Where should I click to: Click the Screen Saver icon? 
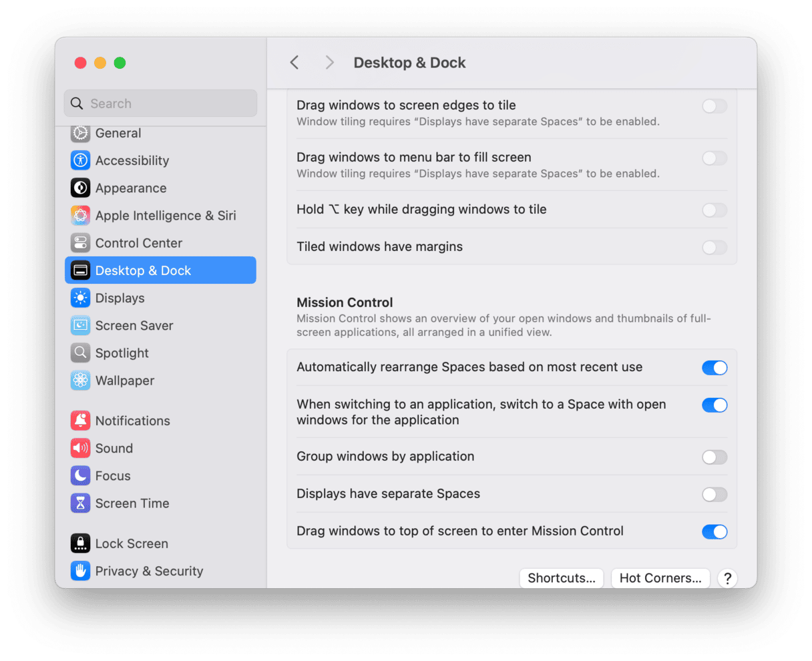[x=80, y=325]
